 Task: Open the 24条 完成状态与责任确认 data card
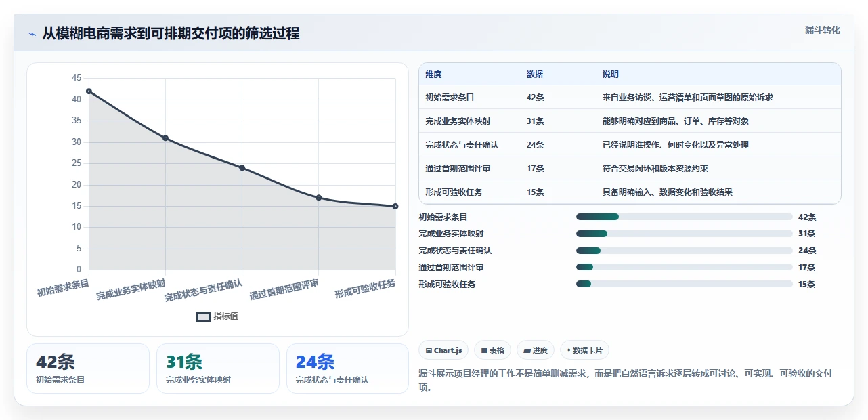click(347, 368)
